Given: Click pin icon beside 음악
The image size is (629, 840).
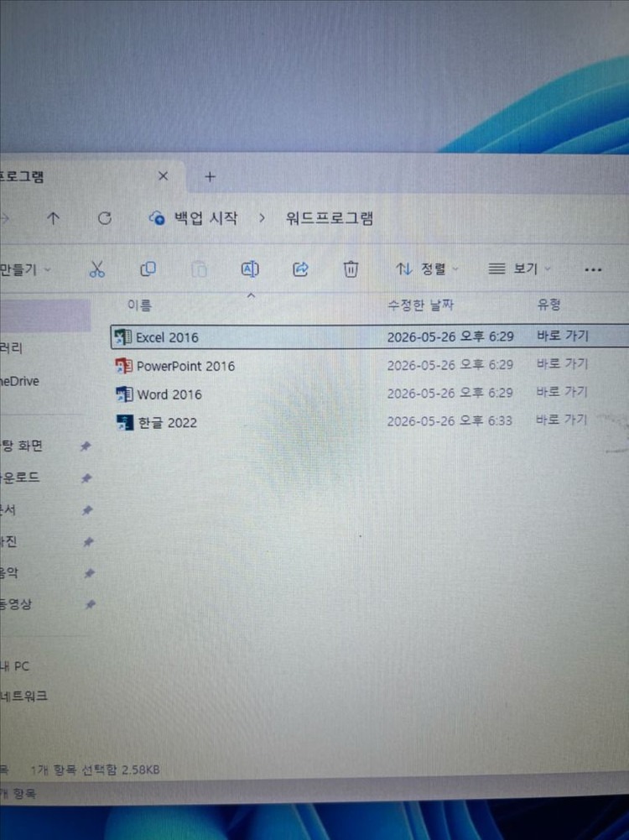Looking at the screenshot, I should tap(90, 573).
